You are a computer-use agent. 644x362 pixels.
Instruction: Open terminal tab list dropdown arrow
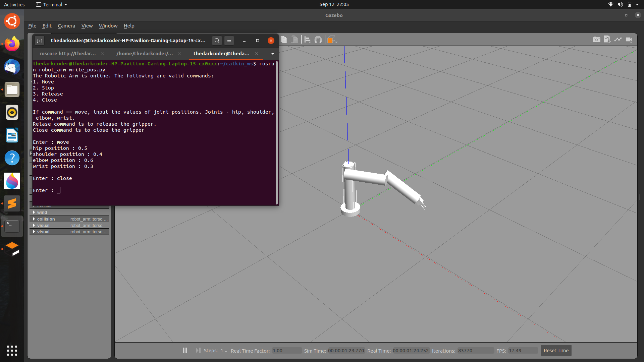click(x=272, y=54)
